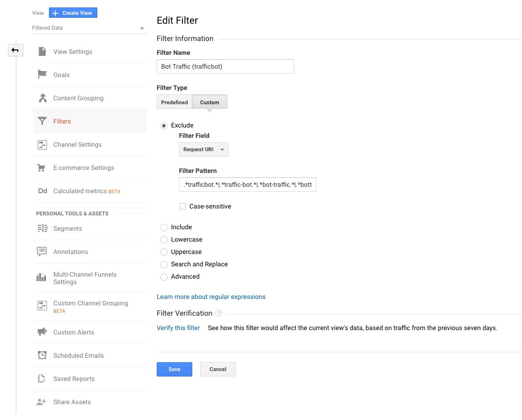Click the Annotations speech bubble icon
This screenshot has height=420, width=522.
pyautogui.click(x=42, y=252)
